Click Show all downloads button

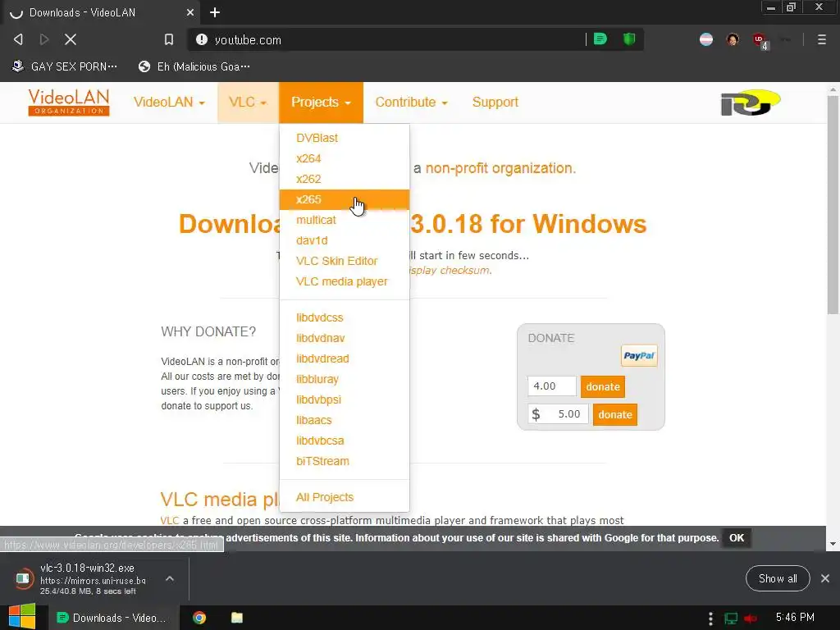coord(778,578)
